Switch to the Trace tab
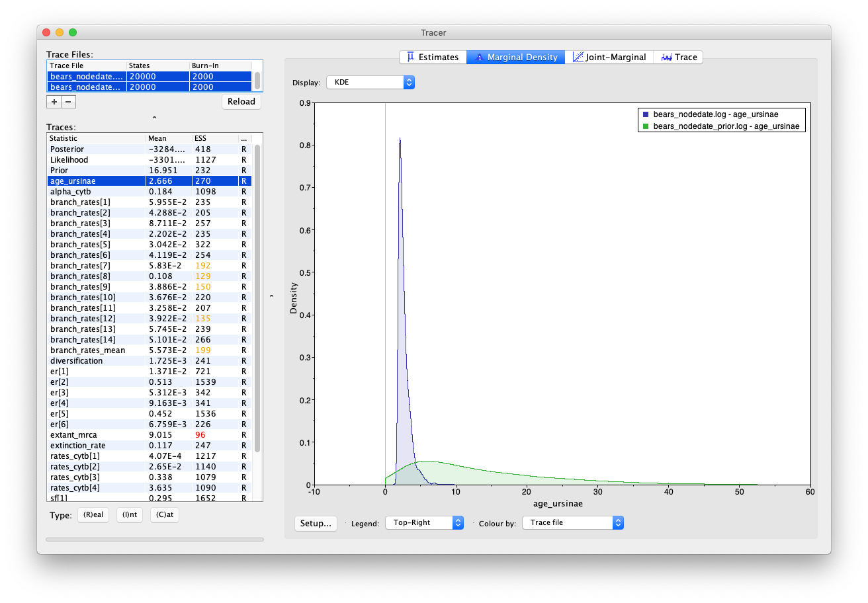The image size is (868, 603). (x=678, y=57)
